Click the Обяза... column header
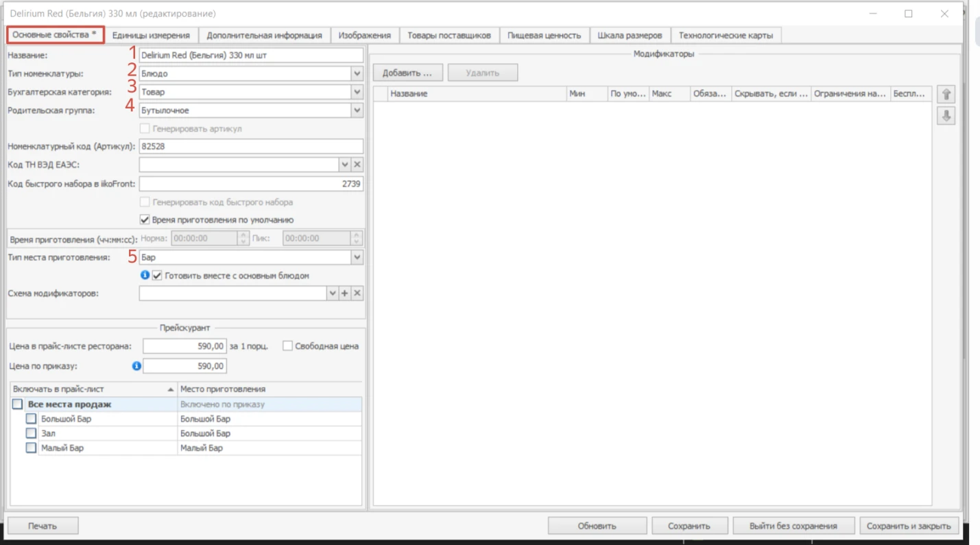Image resolution: width=980 pixels, height=545 pixels. tap(710, 94)
